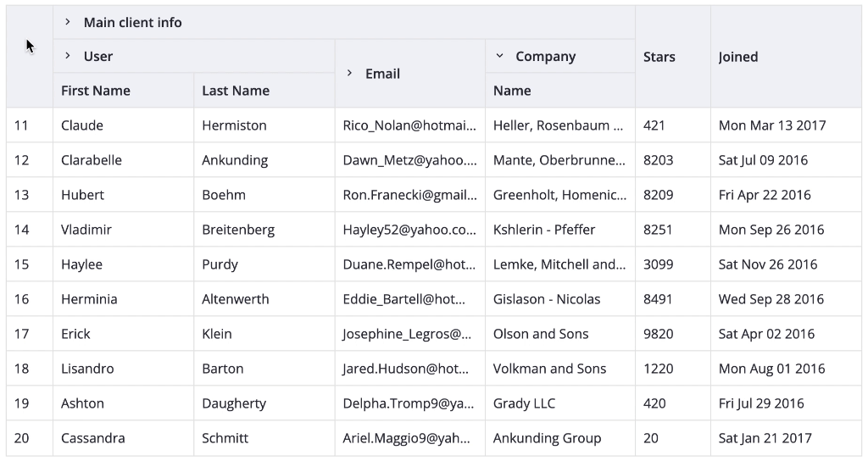Click the Olson and Sons company cell
Viewport: 868px width, 461px height.
(560, 334)
